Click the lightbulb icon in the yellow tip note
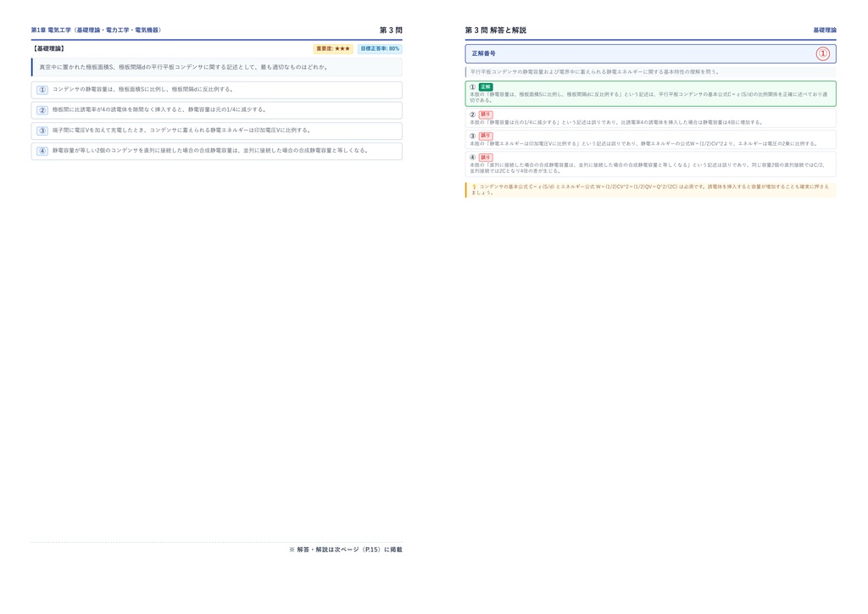Viewport: 868px width, 614px height. (x=474, y=187)
